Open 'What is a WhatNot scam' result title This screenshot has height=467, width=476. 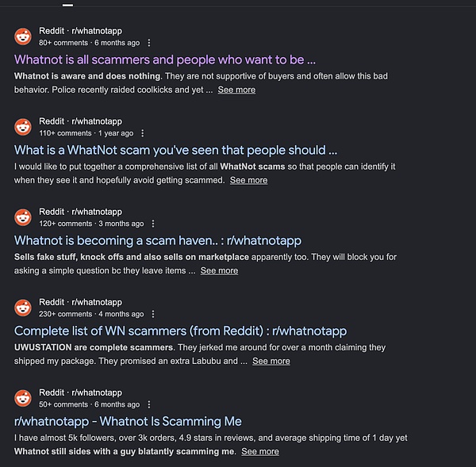pyautogui.click(x=176, y=150)
